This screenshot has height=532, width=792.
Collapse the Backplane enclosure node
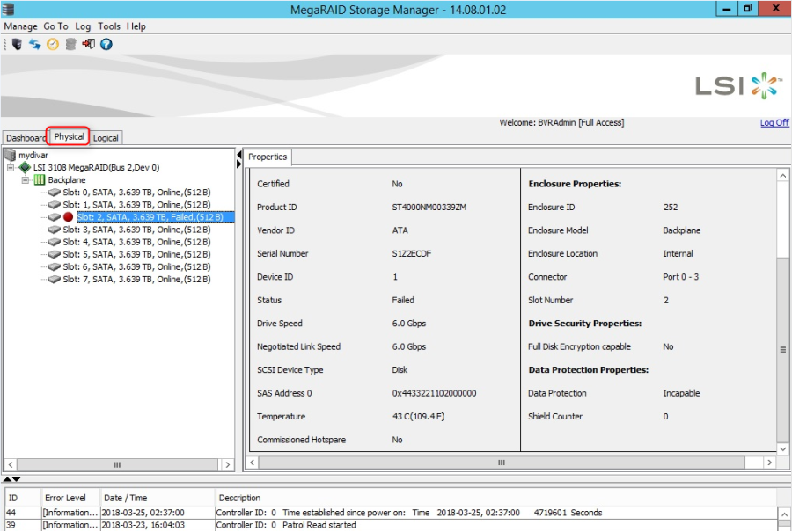(26, 180)
